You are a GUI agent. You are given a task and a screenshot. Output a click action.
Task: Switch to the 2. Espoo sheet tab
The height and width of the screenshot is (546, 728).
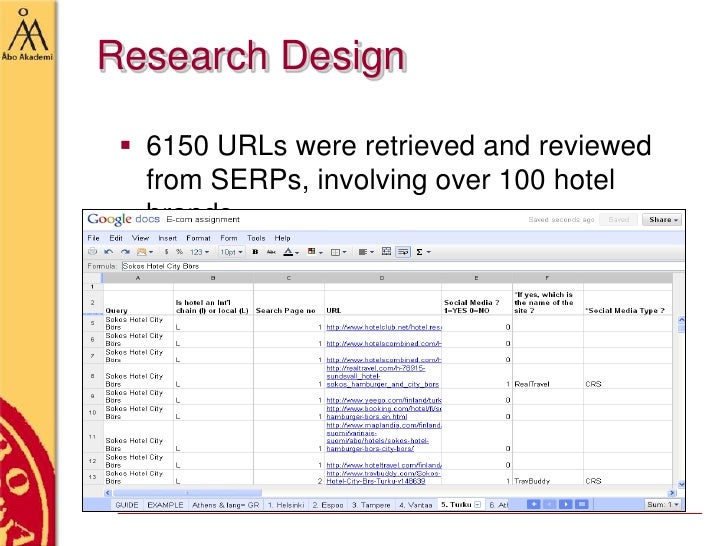(328, 505)
